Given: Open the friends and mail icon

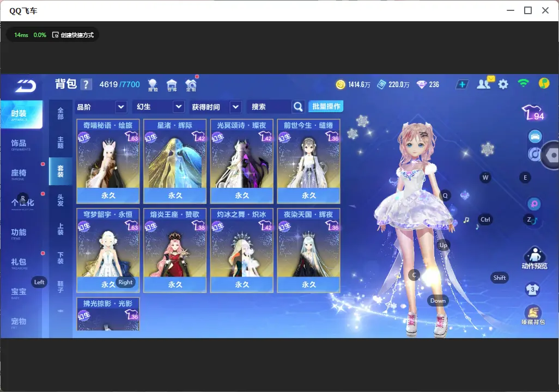Looking at the screenshot, I should (x=485, y=83).
